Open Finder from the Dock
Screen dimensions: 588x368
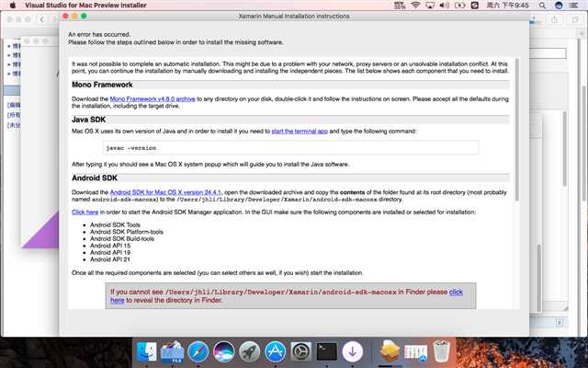click(x=146, y=351)
